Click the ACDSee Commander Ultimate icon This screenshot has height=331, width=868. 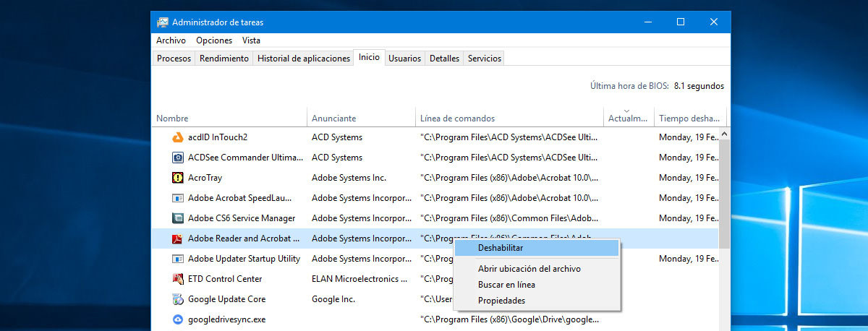[x=178, y=158]
